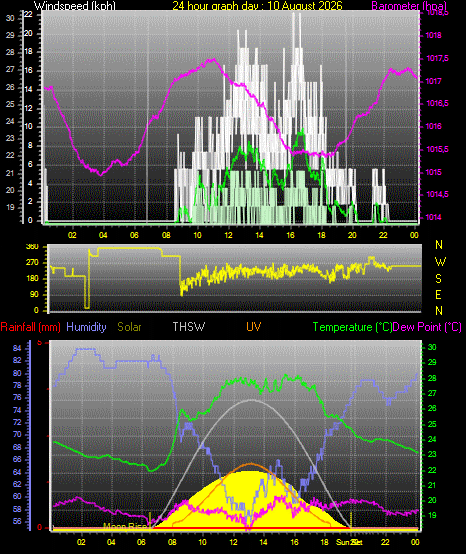Click the green 29 temperature axis value
466x554 pixels.
tap(432, 363)
